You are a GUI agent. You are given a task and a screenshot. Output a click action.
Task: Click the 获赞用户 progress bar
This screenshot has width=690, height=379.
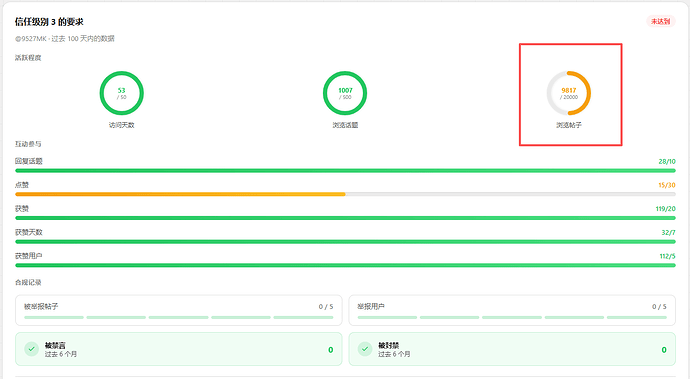(x=345, y=265)
